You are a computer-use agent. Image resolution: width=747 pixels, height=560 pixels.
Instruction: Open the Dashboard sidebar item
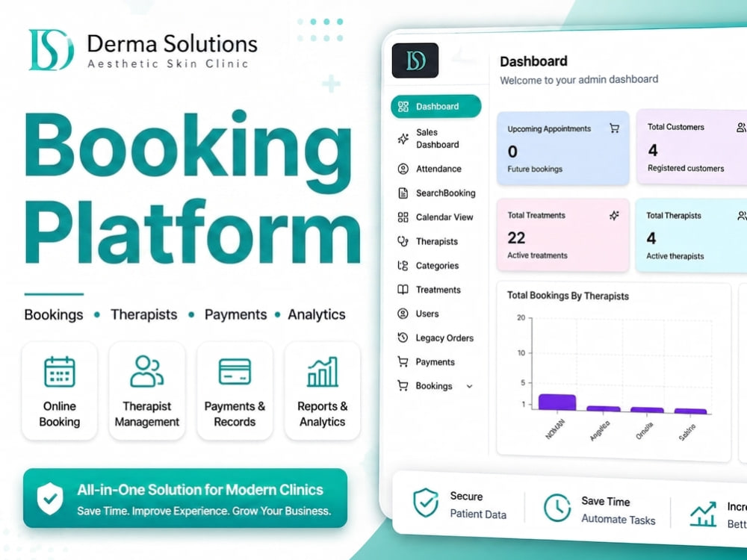(x=436, y=106)
